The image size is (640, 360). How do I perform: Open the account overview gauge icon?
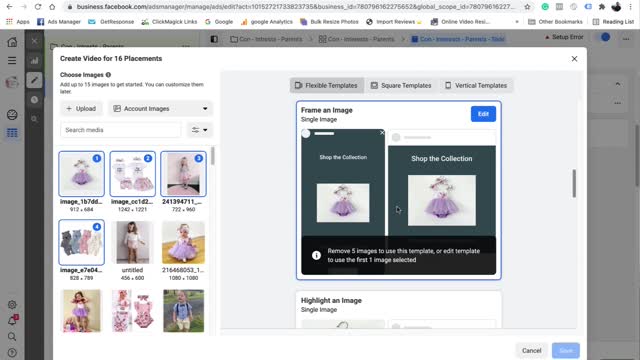tap(12, 115)
